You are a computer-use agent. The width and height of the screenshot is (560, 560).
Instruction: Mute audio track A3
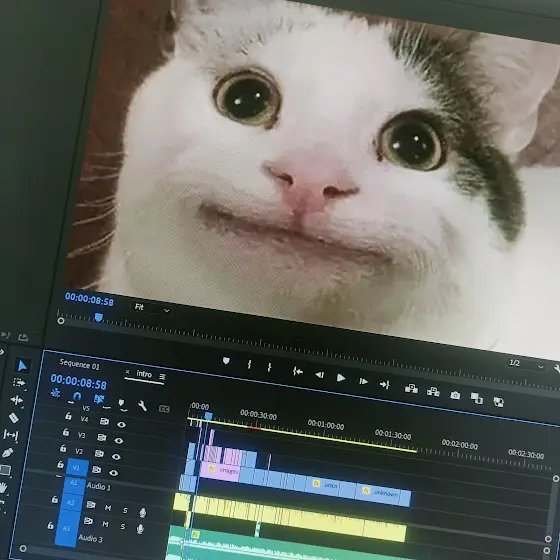tap(105, 524)
